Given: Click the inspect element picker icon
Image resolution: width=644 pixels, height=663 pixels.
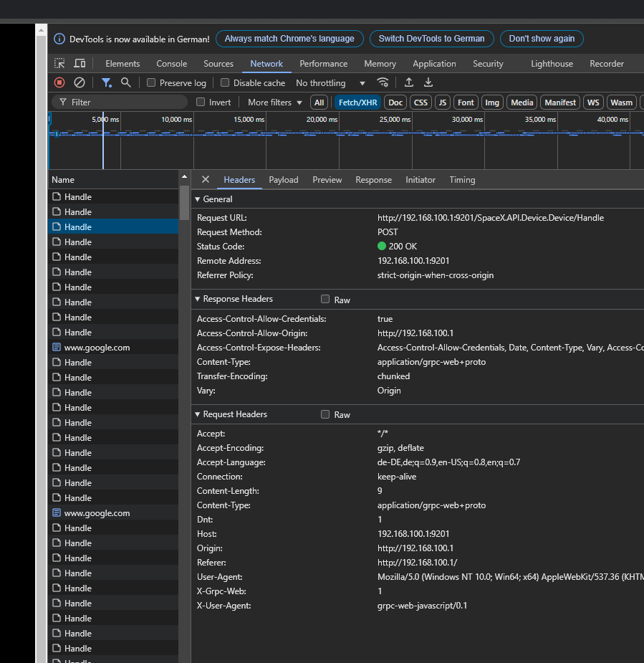Looking at the screenshot, I should pos(60,64).
